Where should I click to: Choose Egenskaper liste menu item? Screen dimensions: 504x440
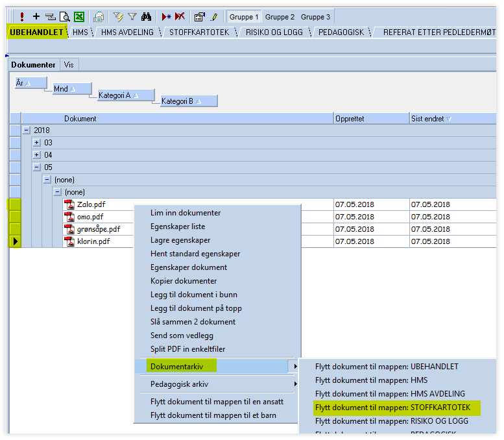(x=178, y=226)
